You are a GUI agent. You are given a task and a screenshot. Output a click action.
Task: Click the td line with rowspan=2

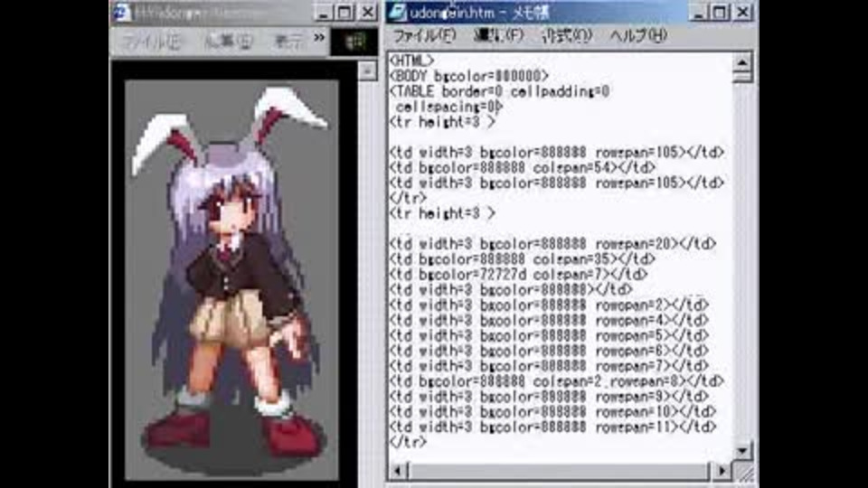click(549, 305)
